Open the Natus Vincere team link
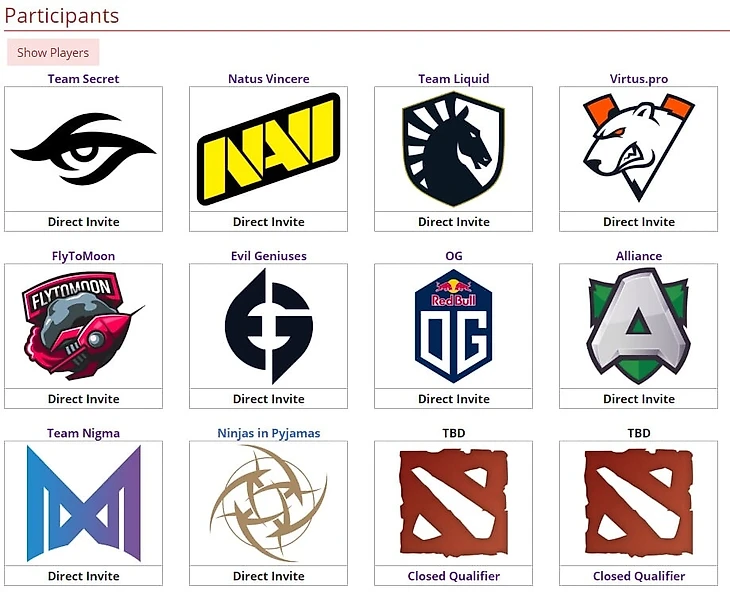The image size is (730, 604). click(269, 79)
